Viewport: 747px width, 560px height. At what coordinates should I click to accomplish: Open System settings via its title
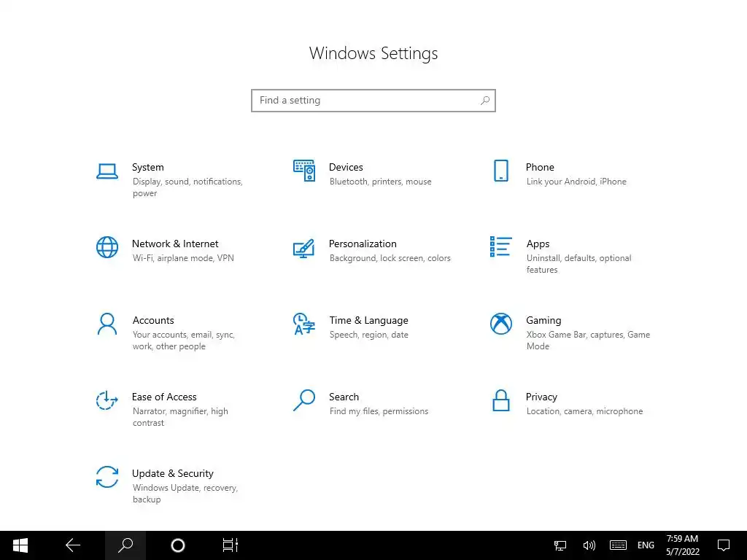pyautogui.click(x=147, y=167)
